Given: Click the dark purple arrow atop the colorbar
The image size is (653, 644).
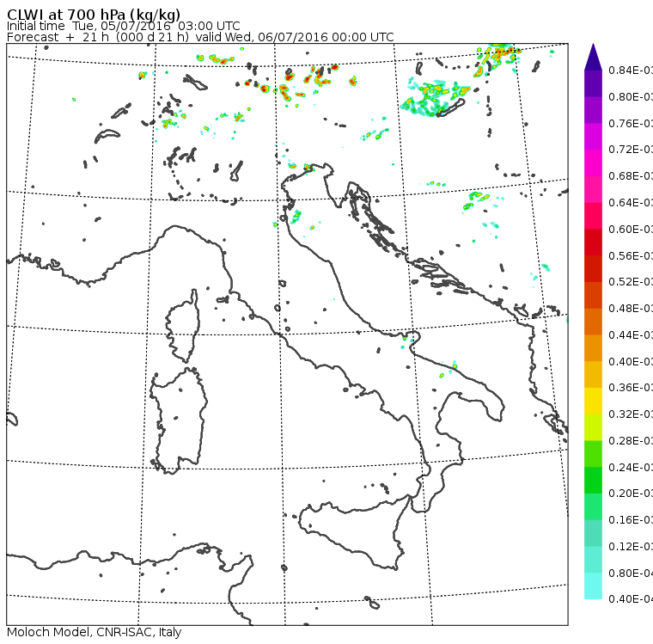Looking at the screenshot, I should (593, 57).
